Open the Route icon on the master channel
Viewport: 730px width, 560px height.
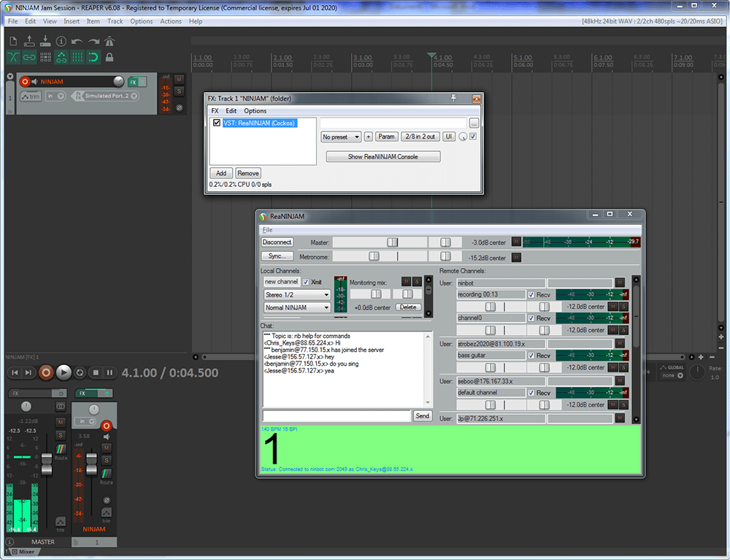(x=61, y=448)
